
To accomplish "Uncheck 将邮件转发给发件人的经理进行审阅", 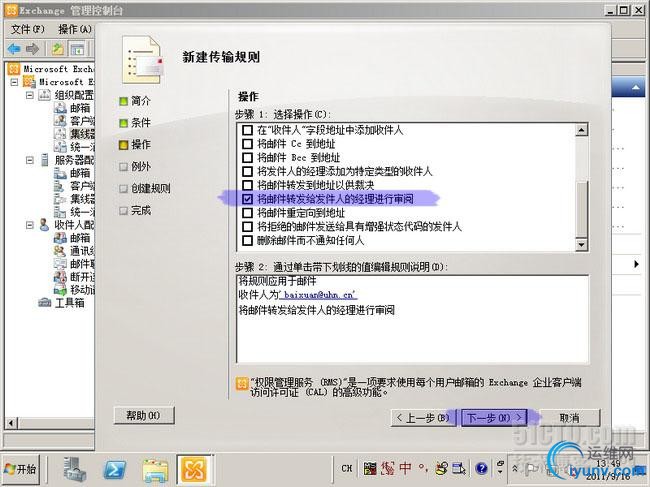I will (x=247, y=199).
